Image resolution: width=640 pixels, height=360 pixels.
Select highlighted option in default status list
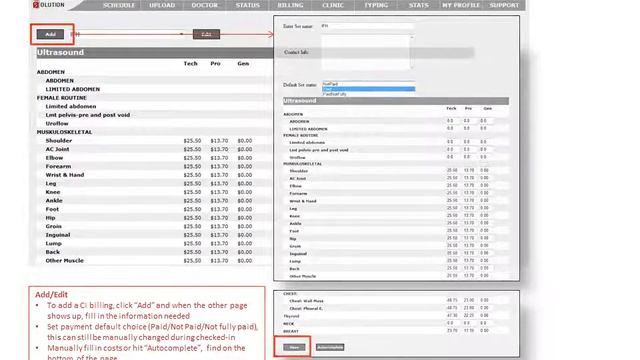(x=369, y=89)
